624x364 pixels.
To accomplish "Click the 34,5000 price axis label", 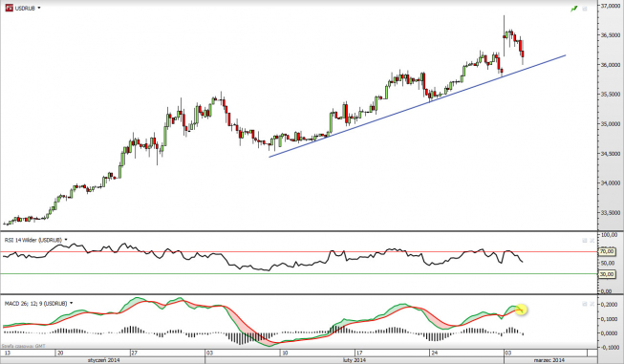I will (x=611, y=153).
